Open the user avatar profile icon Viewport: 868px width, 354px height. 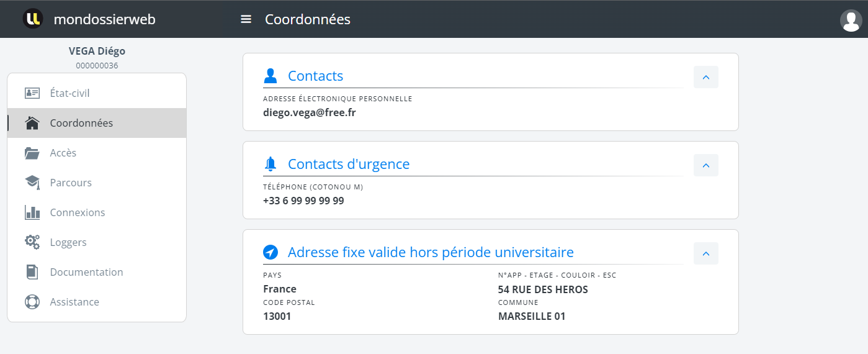(x=850, y=20)
